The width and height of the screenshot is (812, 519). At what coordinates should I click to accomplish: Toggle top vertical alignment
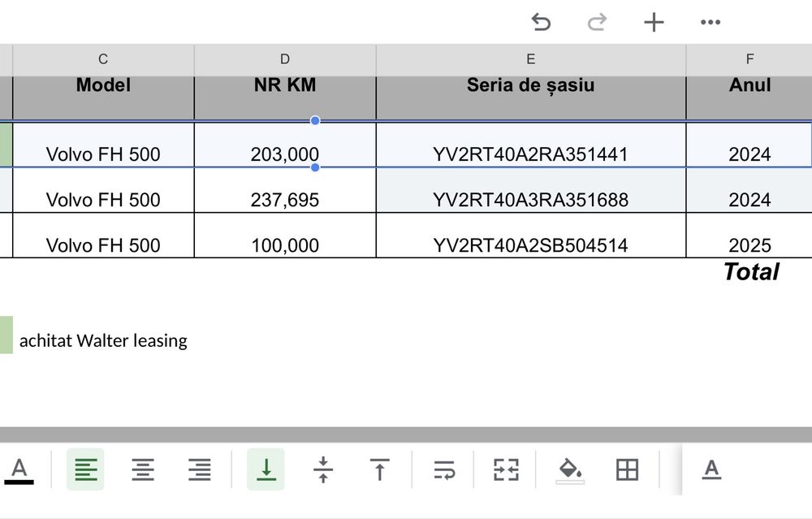tap(379, 469)
